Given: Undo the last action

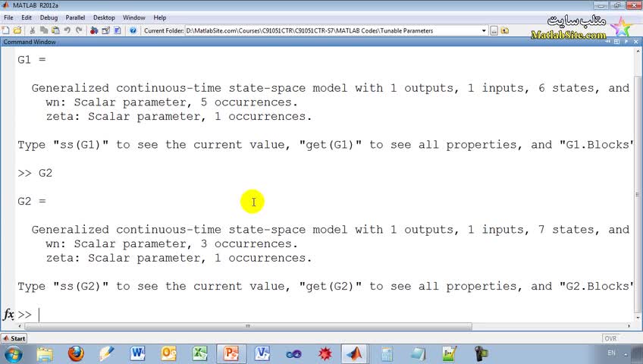Looking at the screenshot, I should coord(67,30).
